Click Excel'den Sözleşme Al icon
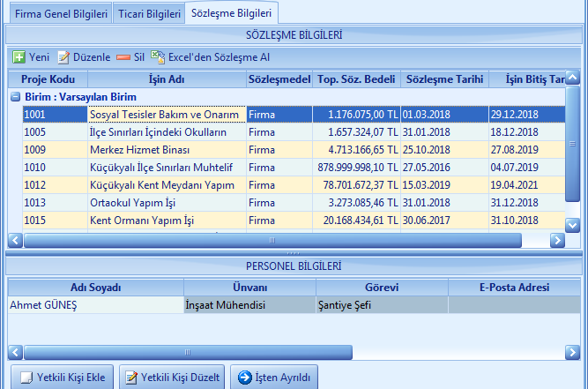588x389 pixels. pyautogui.click(x=158, y=57)
